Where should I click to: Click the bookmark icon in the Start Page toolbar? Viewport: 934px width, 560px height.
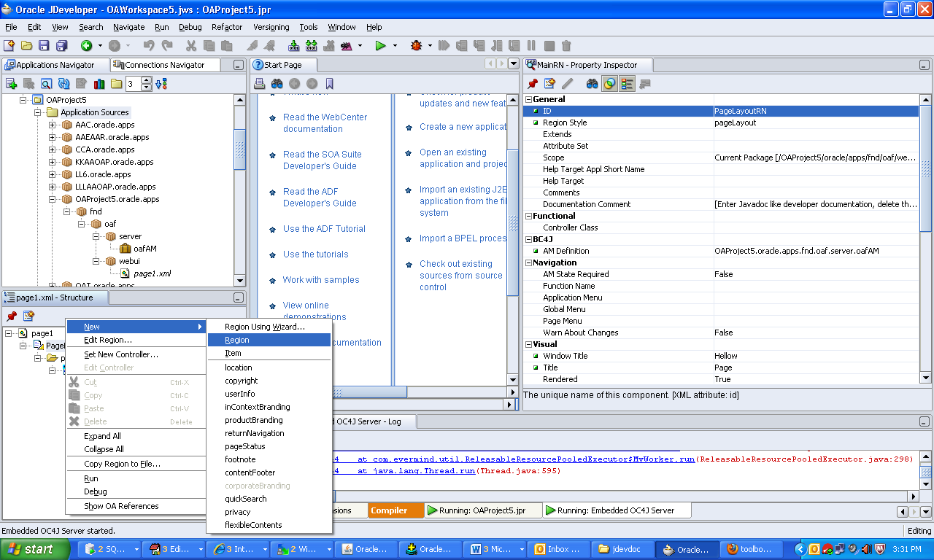[x=330, y=83]
